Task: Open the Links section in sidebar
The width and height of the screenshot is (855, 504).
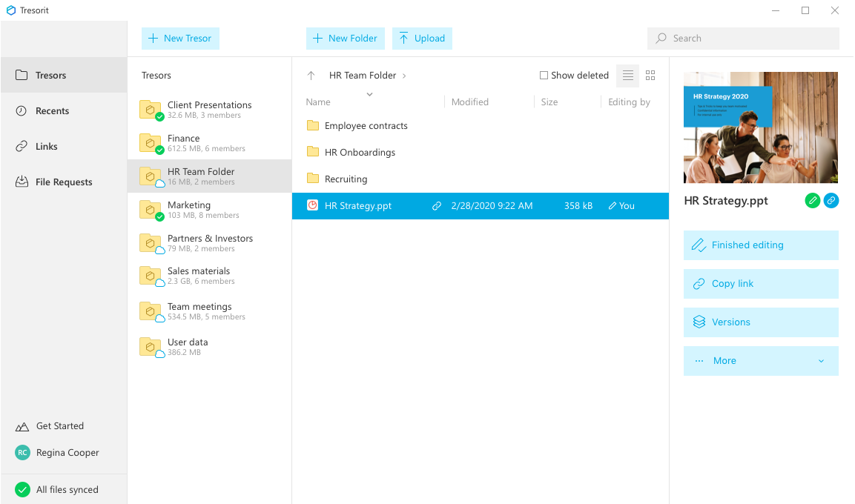Action: coord(46,147)
